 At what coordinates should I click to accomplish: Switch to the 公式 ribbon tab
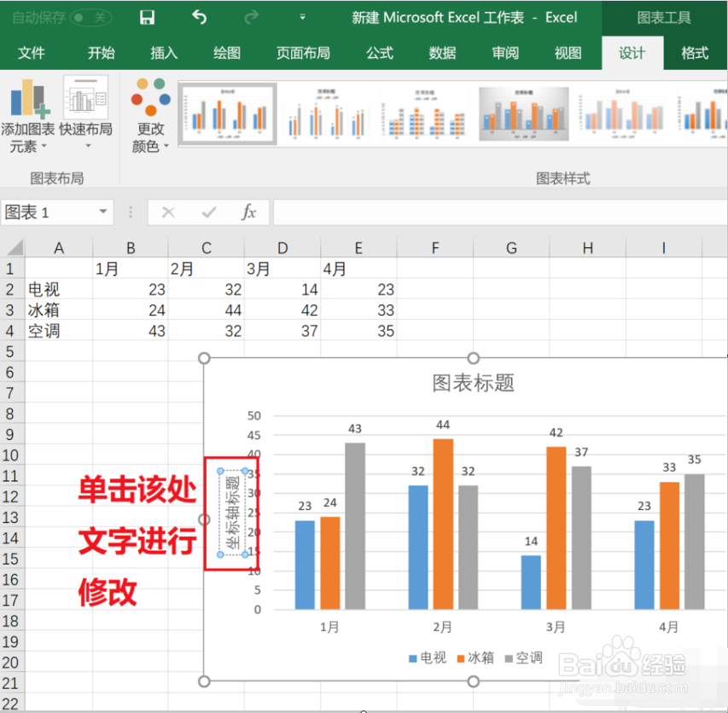(380, 53)
